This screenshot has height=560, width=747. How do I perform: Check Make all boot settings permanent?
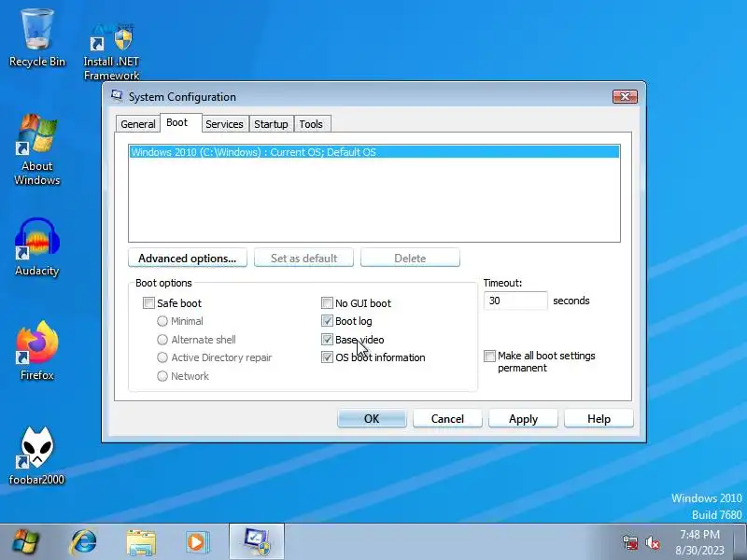point(489,356)
